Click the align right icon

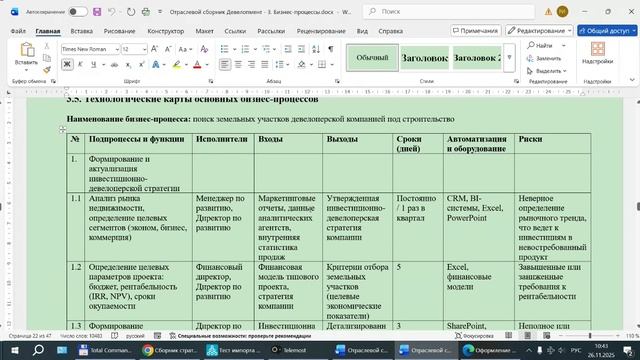point(251,64)
